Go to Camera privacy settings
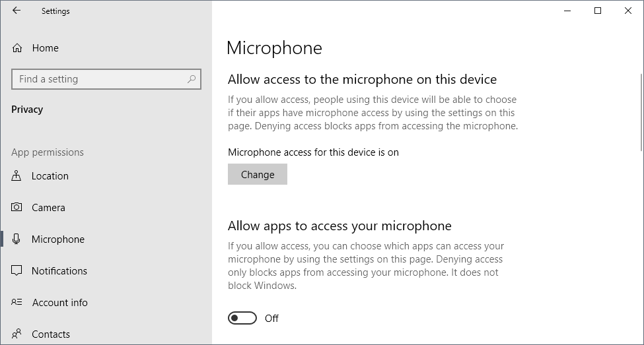The image size is (644, 345). tap(48, 208)
